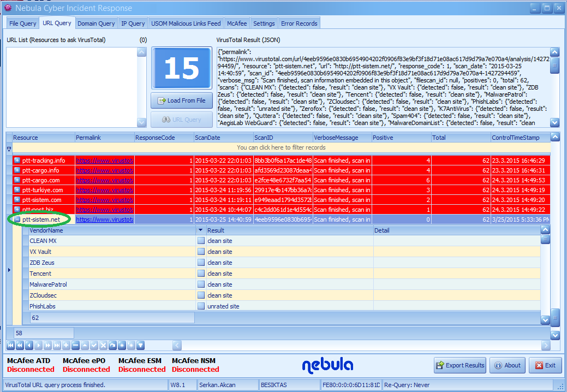
Task: Open ptt-sistem.net VirusTotal permalink
Action: [x=104, y=219]
